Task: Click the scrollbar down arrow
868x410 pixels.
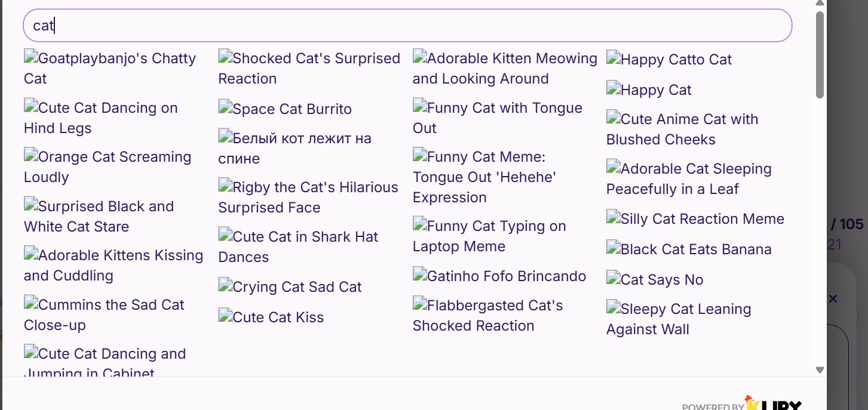Action: 820,370
